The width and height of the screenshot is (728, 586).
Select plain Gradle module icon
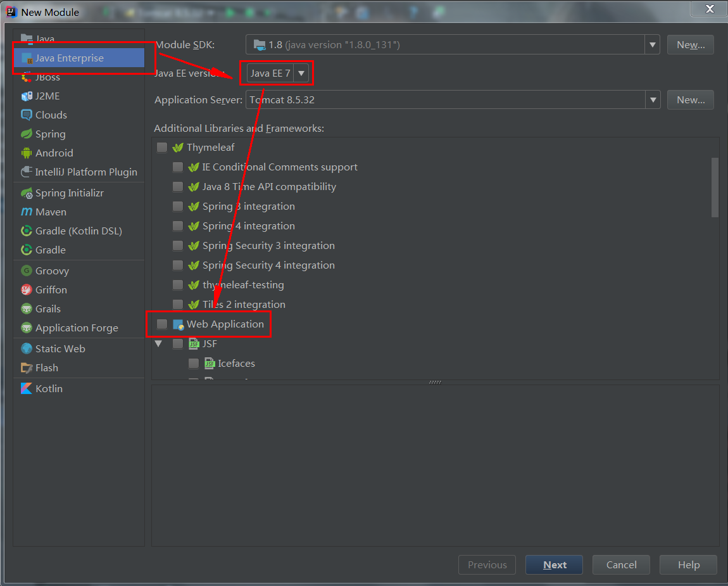point(27,250)
